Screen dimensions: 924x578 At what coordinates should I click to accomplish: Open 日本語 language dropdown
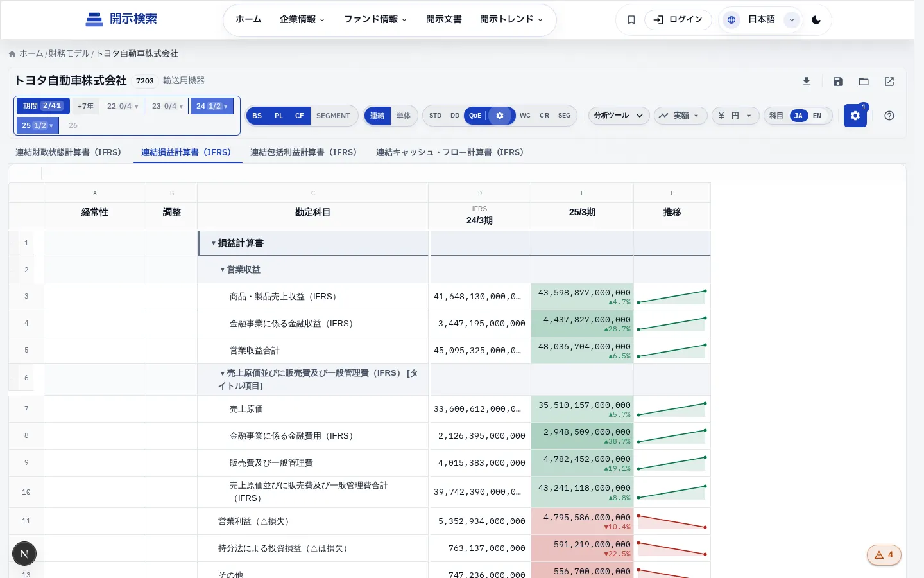(x=762, y=20)
